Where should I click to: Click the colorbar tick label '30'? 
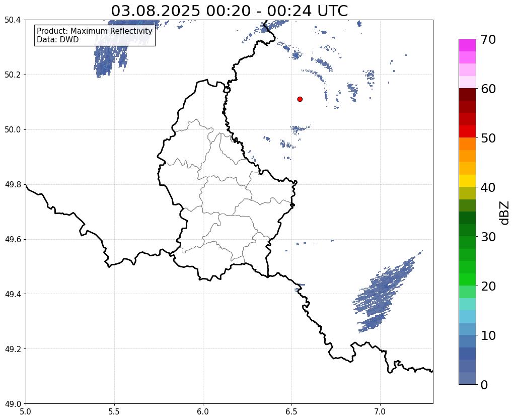(488, 237)
